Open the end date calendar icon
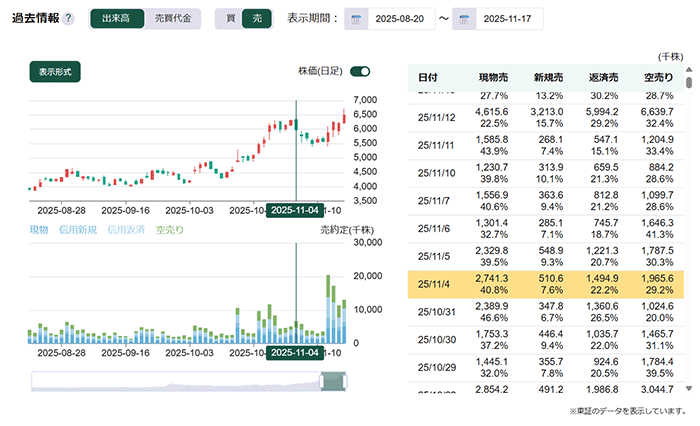The width and height of the screenshot is (700, 426). [464, 19]
